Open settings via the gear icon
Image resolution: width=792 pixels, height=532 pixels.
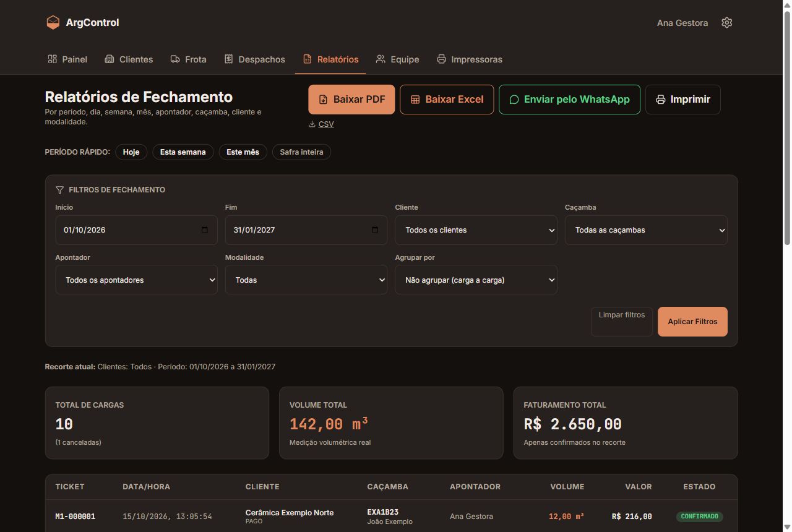[726, 23]
